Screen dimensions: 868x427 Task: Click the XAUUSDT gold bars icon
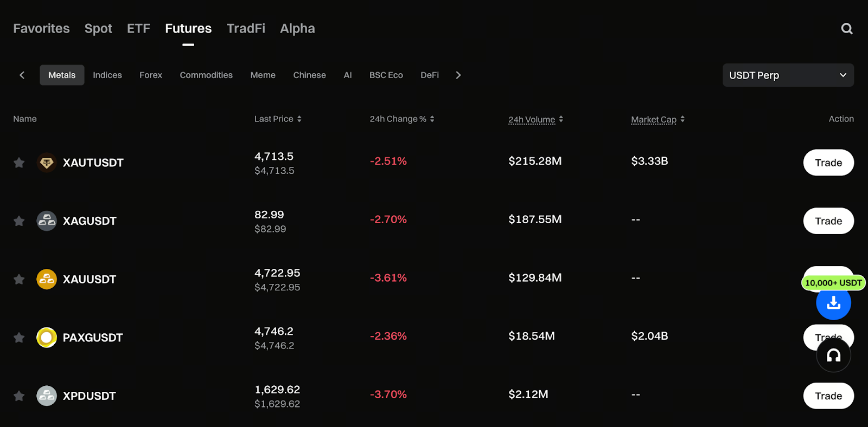47,279
